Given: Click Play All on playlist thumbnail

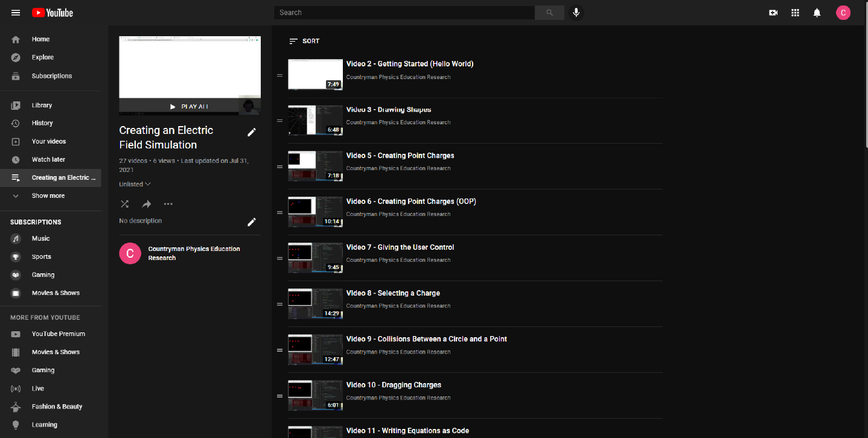Looking at the screenshot, I should tap(190, 106).
